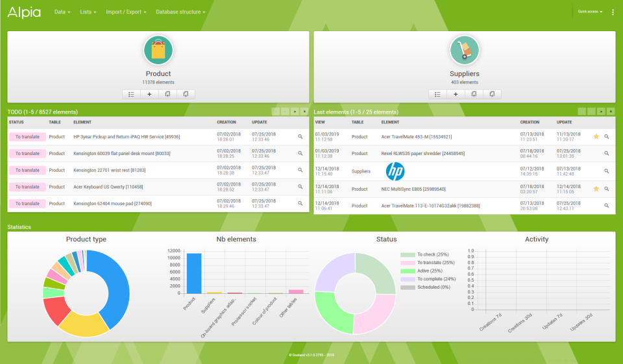Click the VIEW column header in Last elements
The image size is (623, 364).
tap(320, 123)
